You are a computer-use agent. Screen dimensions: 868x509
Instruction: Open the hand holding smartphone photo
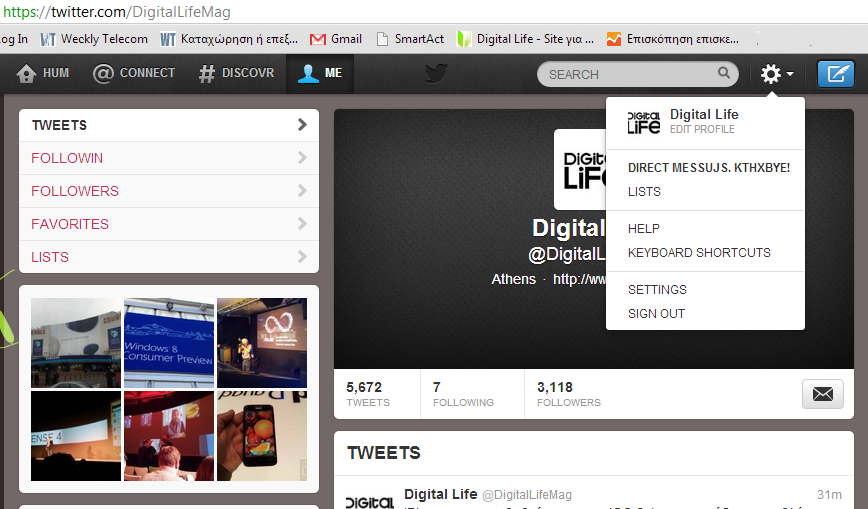262,436
